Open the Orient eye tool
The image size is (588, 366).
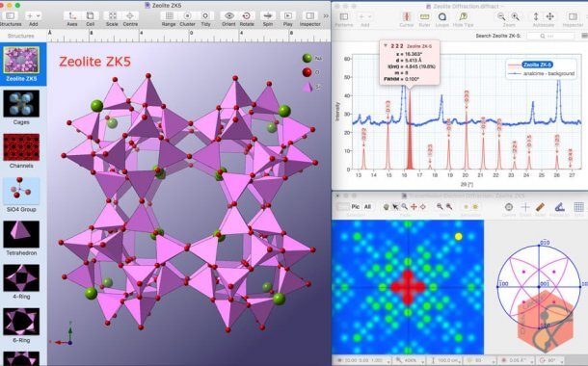pos(228,15)
